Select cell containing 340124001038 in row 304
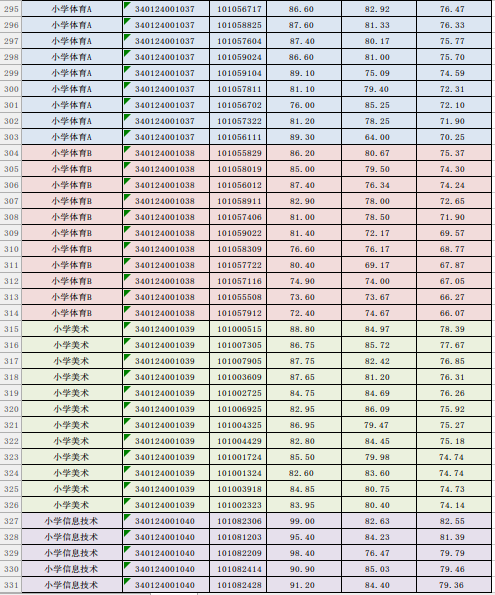The height and width of the screenshot is (595, 495). (166, 153)
